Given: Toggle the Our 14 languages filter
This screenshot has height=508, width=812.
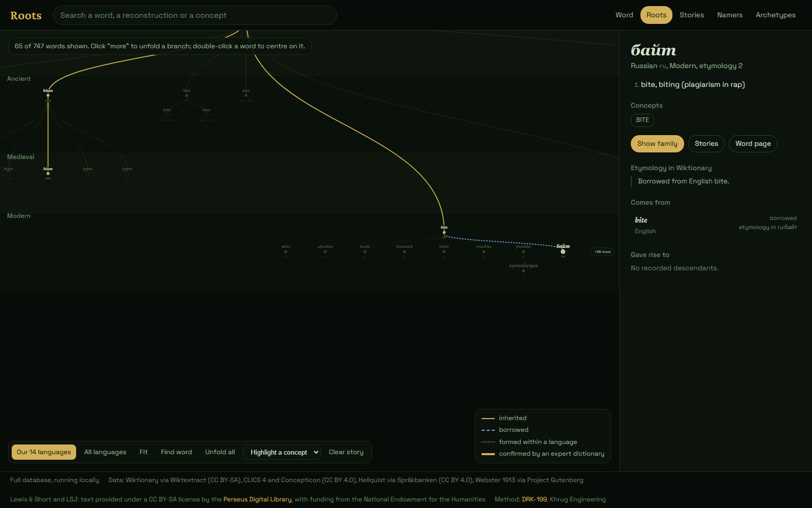Looking at the screenshot, I should click(44, 452).
